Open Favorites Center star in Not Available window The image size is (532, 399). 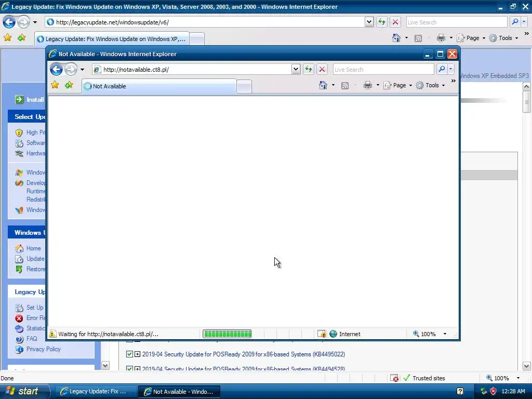click(55, 85)
